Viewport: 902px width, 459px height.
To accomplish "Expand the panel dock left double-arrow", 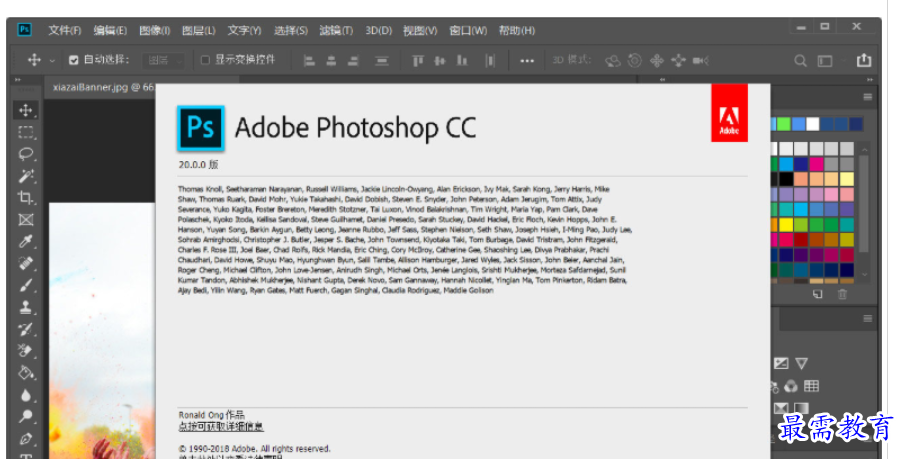I will click(x=663, y=79).
